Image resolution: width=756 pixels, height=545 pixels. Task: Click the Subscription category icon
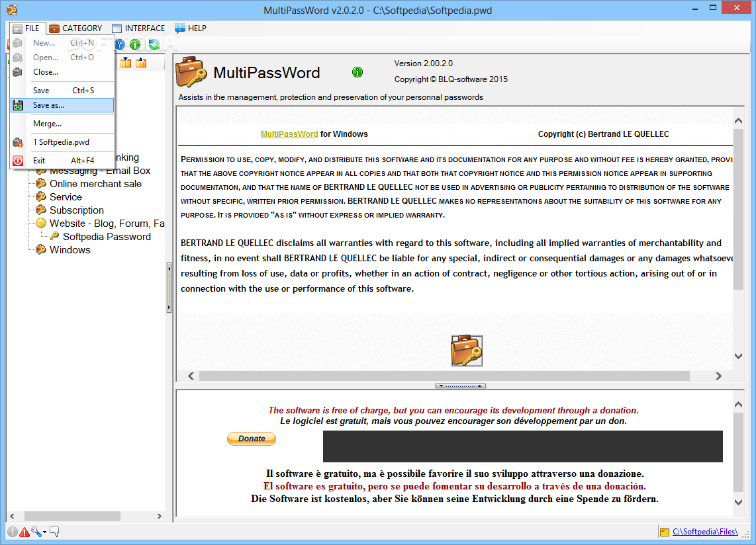(x=41, y=210)
